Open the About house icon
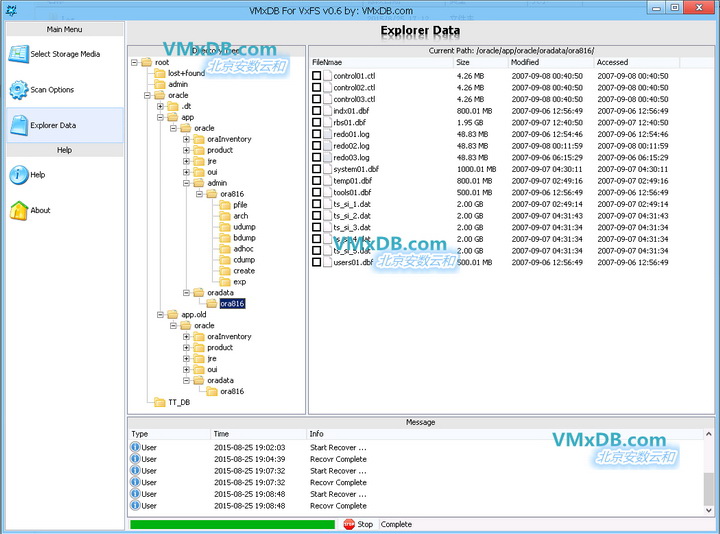Image resolution: width=720 pixels, height=534 pixels. tap(18, 210)
